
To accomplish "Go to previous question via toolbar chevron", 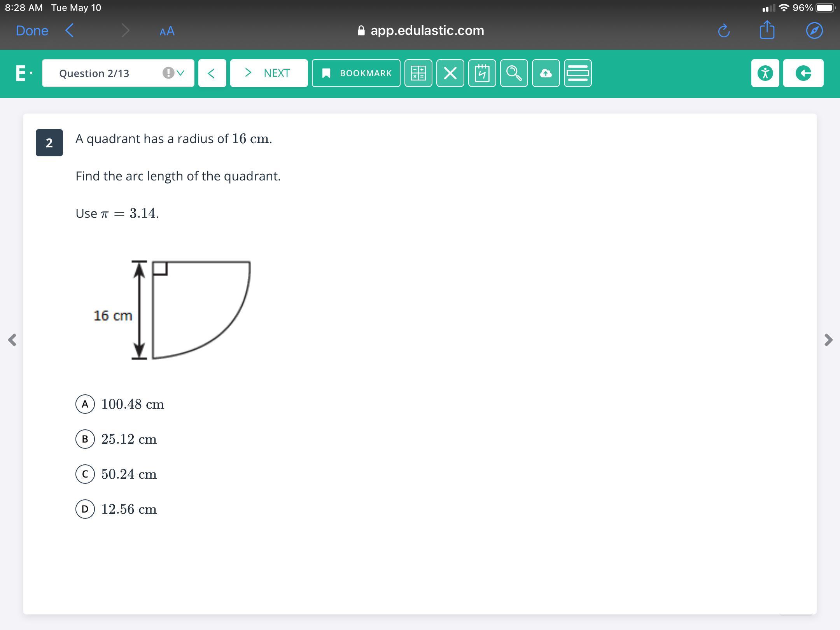I will coord(212,73).
